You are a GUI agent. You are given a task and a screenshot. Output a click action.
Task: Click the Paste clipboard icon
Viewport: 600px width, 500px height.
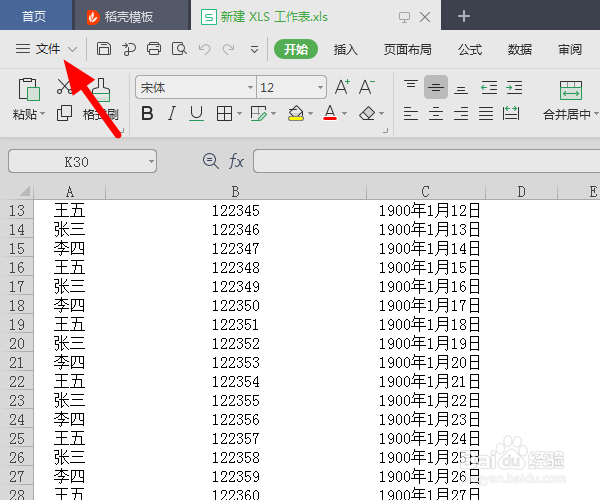pyautogui.click(x=29, y=89)
